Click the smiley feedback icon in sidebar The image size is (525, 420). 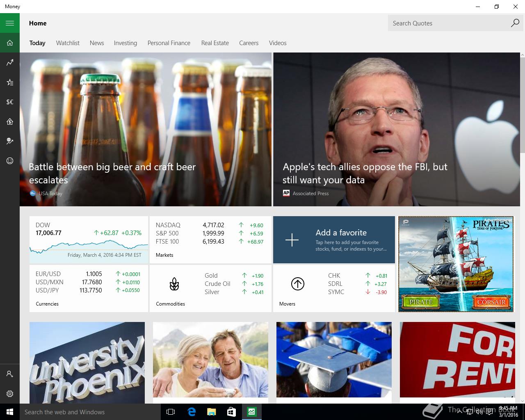(10, 161)
